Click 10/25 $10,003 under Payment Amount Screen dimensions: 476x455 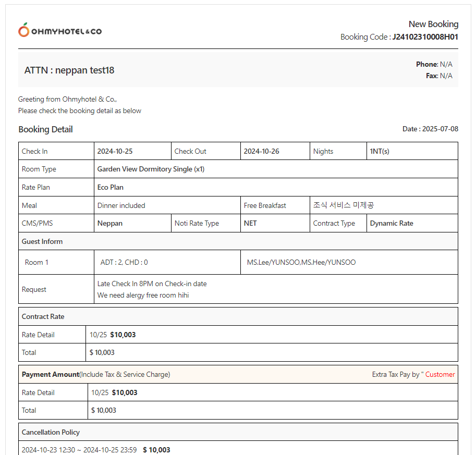[x=114, y=393]
